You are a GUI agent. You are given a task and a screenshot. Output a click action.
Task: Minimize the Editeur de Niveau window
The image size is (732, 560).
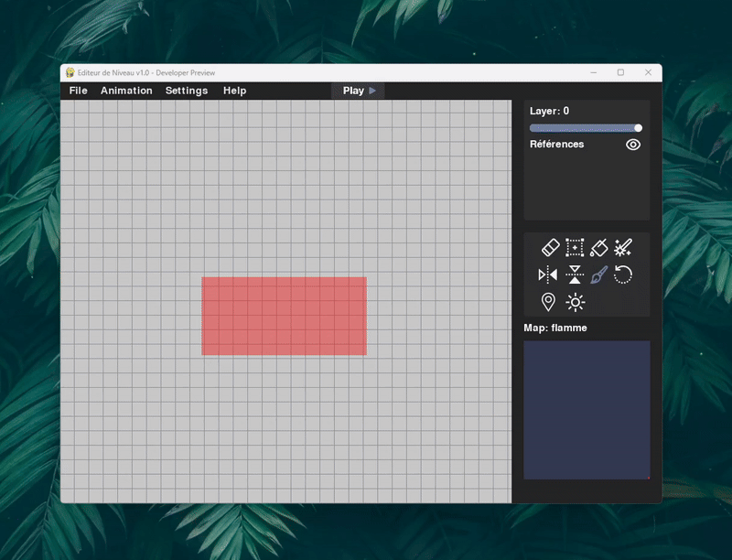pyautogui.click(x=594, y=73)
